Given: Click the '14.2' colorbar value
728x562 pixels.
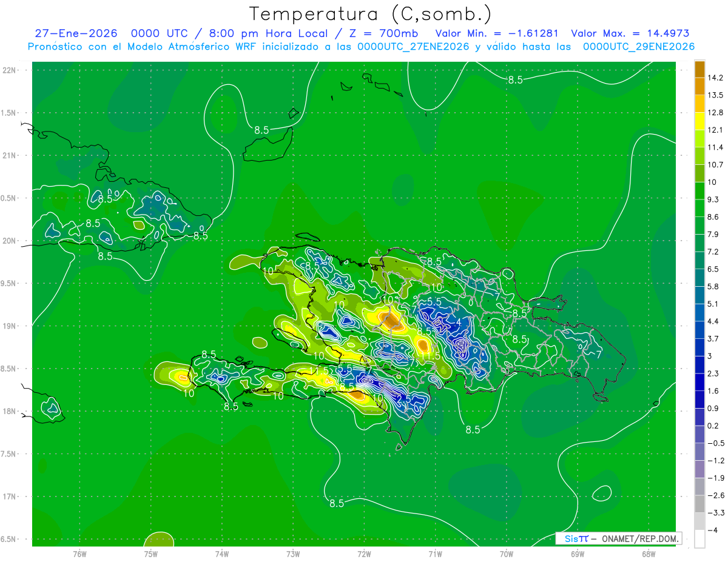Looking at the screenshot, I should (715, 78).
